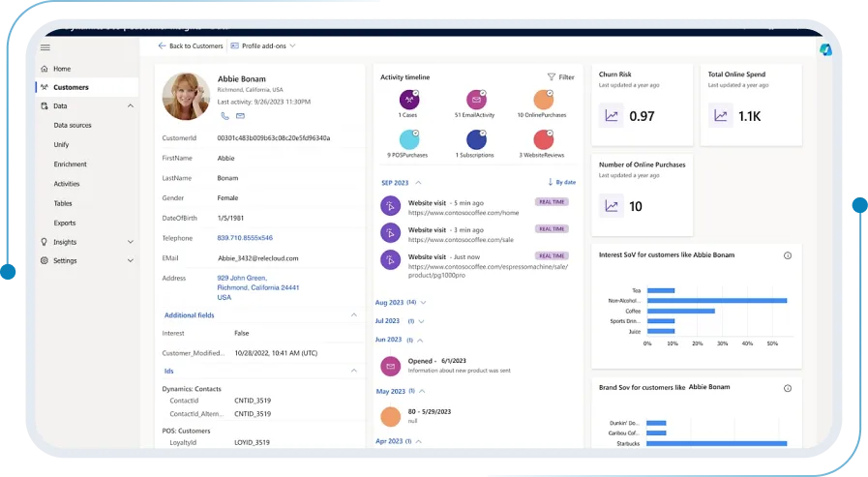
Task: Collapse the Ids section
Action: pyautogui.click(x=354, y=371)
